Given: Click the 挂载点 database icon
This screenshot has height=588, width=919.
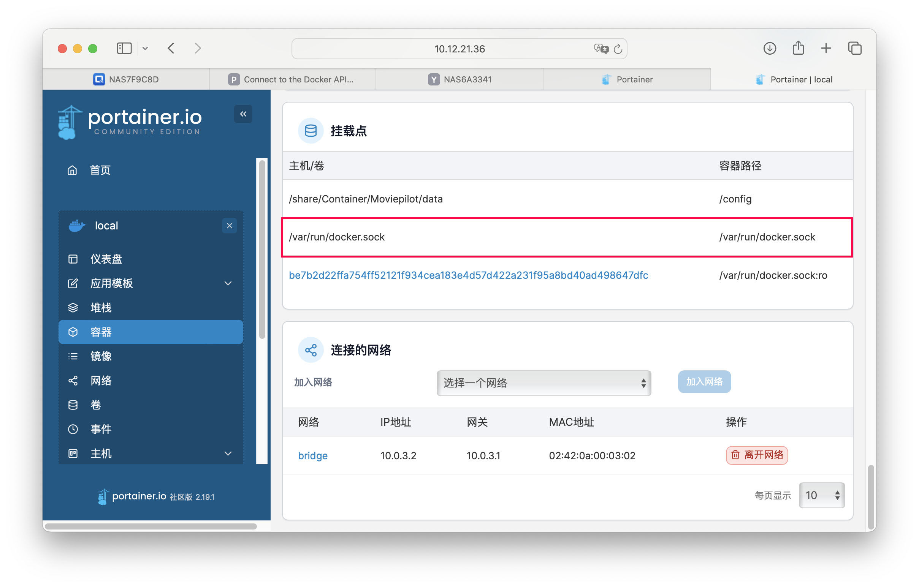Looking at the screenshot, I should pos(311,131).
